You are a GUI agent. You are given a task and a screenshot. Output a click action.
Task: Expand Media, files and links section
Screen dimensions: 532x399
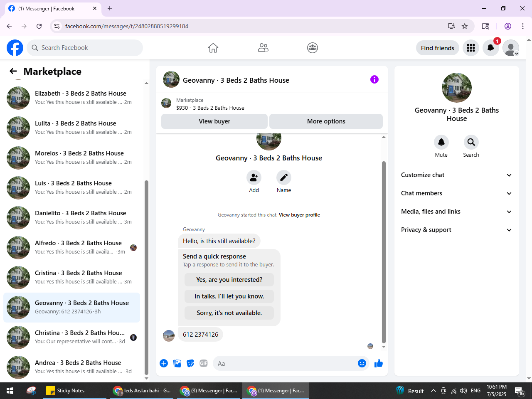[457, 212]
